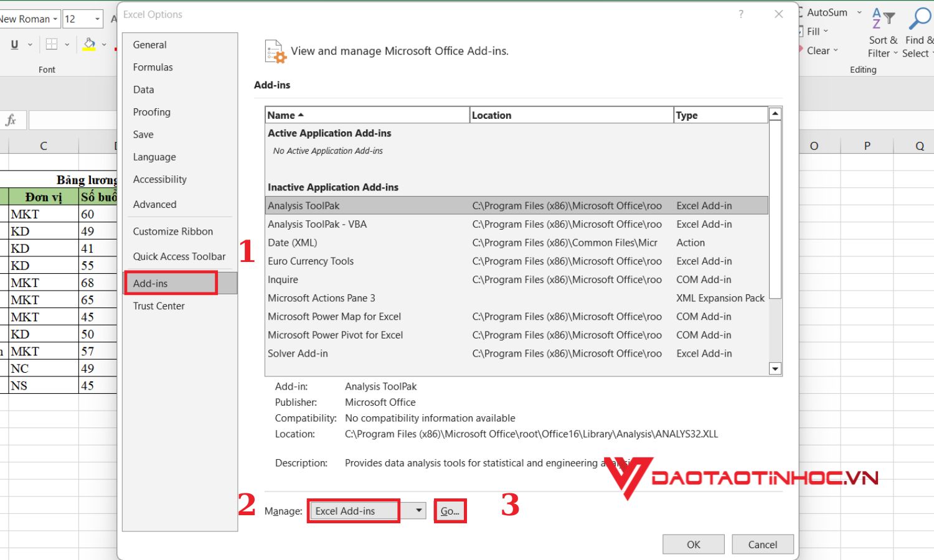Click the Fill Color paint bucket icon

[x=89, y=45]
